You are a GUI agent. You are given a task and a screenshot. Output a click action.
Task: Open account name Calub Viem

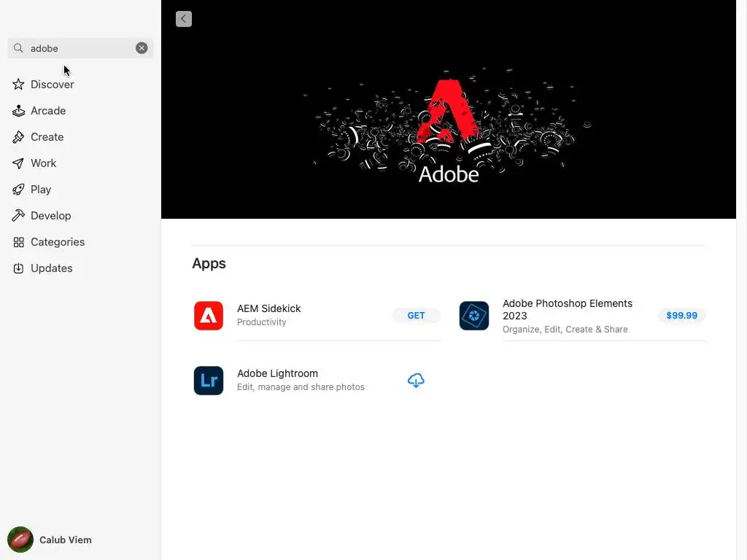[x=65, y=540]
